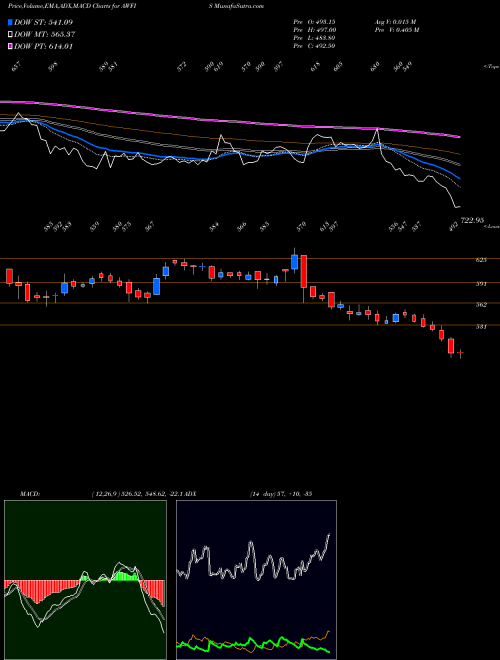
Task: Click the tall red candle after the peak
Action: pyautogui.click(x=303, y=271)
